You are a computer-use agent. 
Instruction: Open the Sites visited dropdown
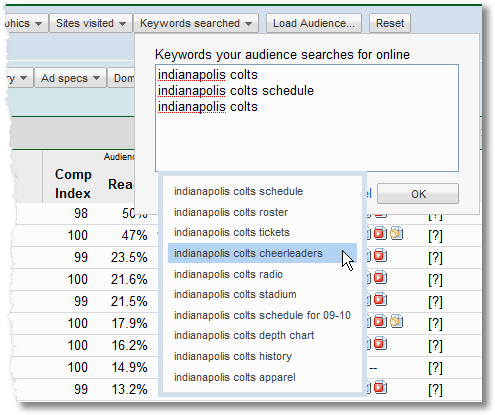tap(91, 23)
